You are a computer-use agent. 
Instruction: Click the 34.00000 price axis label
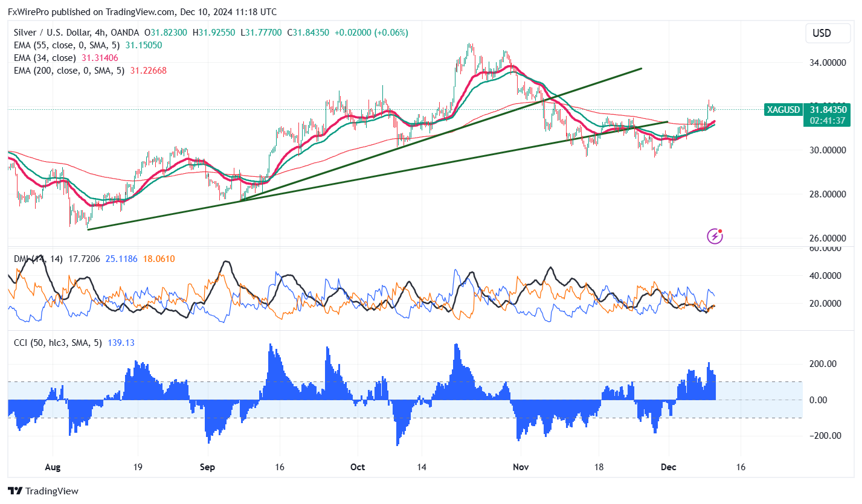[829, 63]
